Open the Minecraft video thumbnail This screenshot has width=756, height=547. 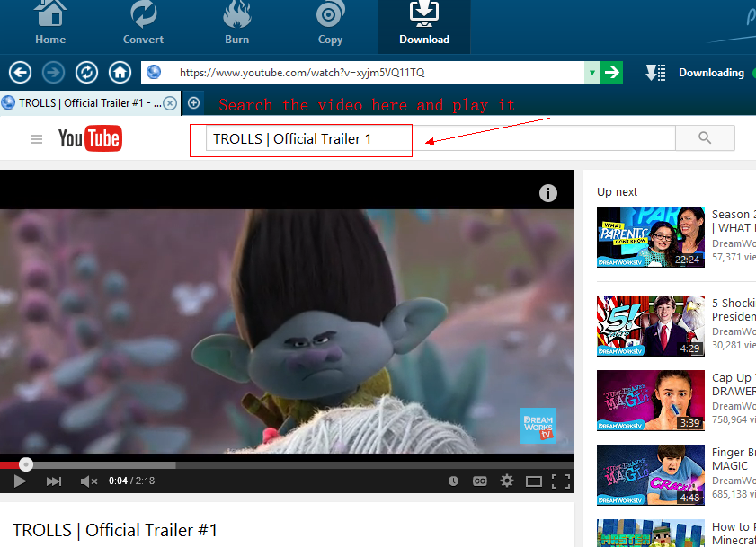tap(651, 533)
